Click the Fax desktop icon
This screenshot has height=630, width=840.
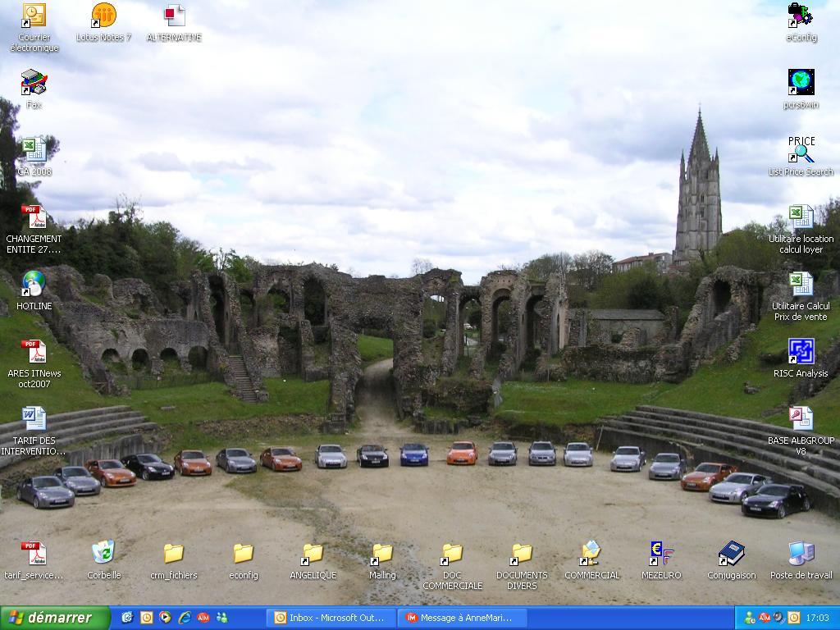[x=34, y=83]
